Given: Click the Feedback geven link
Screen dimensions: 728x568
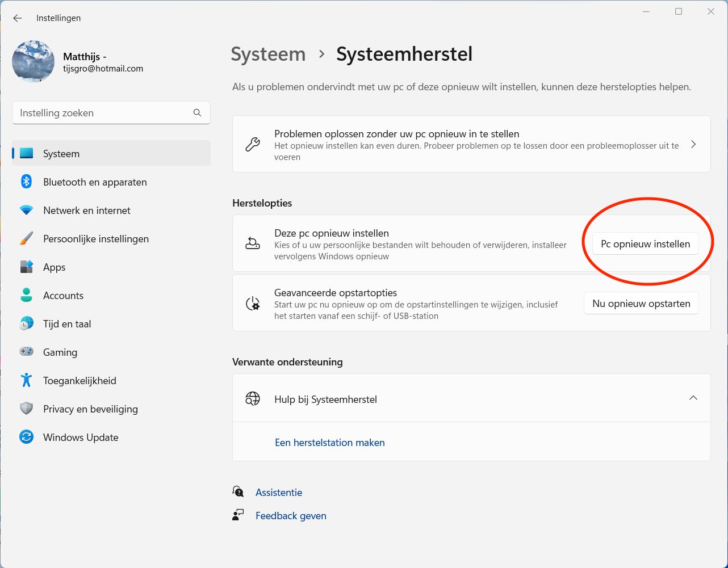Looking at the screenshot, I should (291, 516).
